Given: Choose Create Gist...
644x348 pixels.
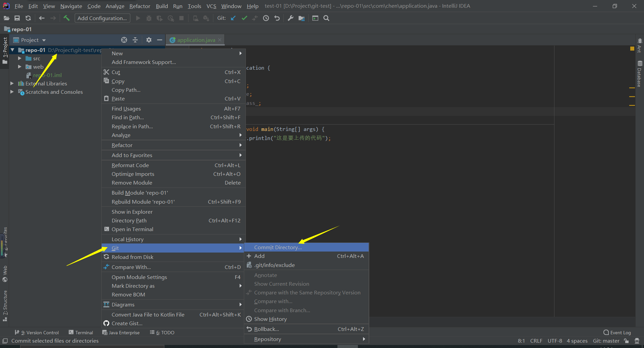Looking at the screenshot, I should point(173,323).
